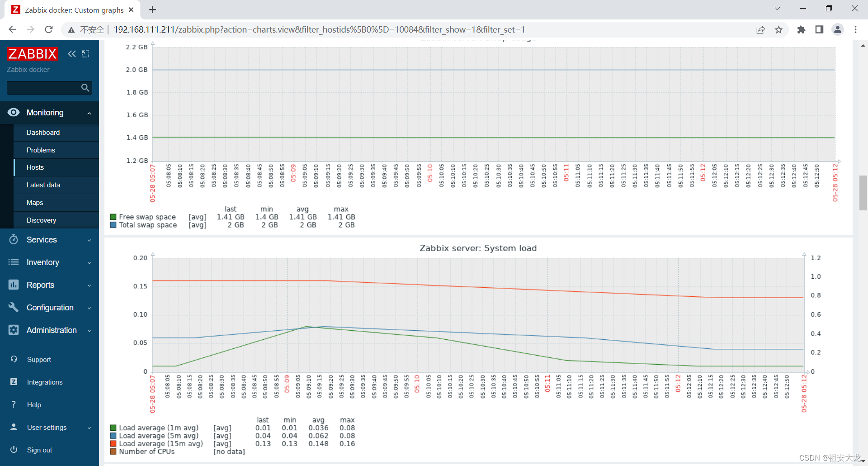Click Free swap space green swatch

pyautogui.click(x=113, y=217)
